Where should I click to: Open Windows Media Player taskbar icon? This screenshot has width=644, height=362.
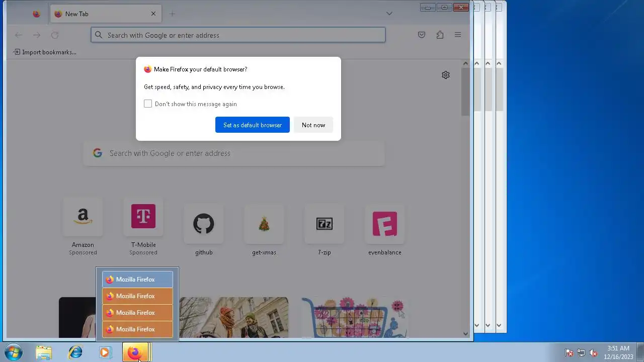click(x=105, y=352)
